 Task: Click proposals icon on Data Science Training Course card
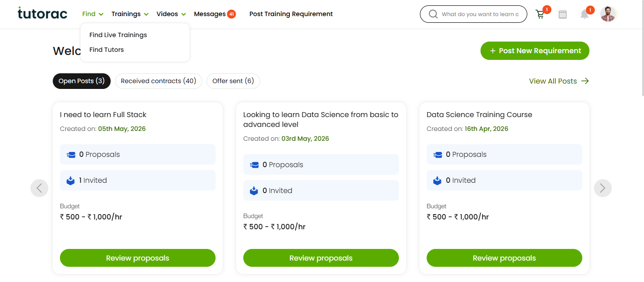pyautogui.click(x=438, y=155)
